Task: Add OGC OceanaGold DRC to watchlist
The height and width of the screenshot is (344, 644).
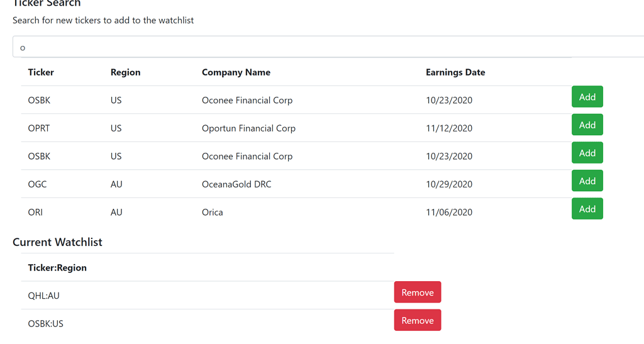Action: click(587, 180)
